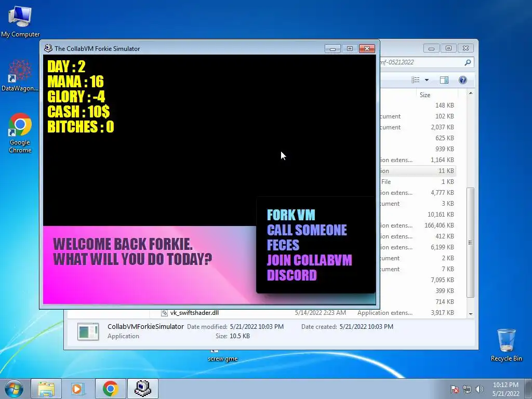532x399 pixels.
Task: Minimize the background Explorer window
Action: tap(431, 48)
